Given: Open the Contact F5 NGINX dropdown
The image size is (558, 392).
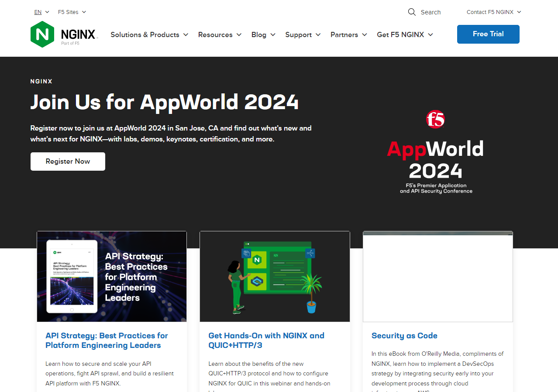Looking at the screenshot, I should (493, 12).
